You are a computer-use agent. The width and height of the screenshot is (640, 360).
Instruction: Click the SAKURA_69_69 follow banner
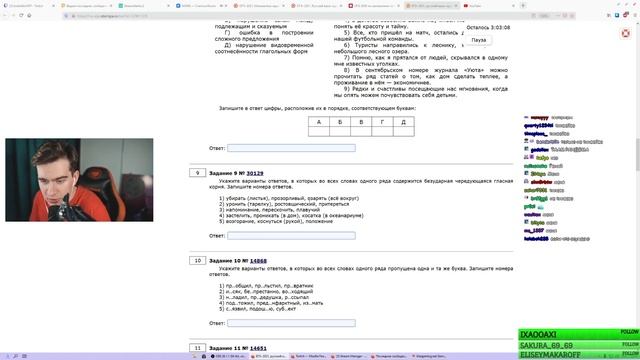coord(579,345)
